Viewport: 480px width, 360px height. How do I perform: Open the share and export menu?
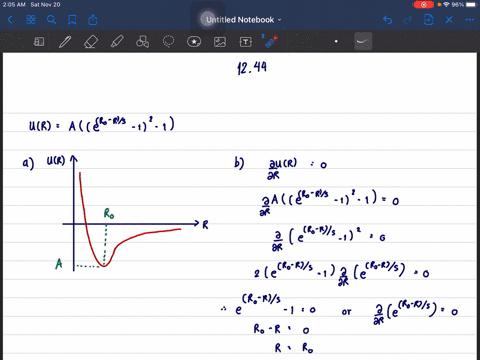tap(93, 20)
